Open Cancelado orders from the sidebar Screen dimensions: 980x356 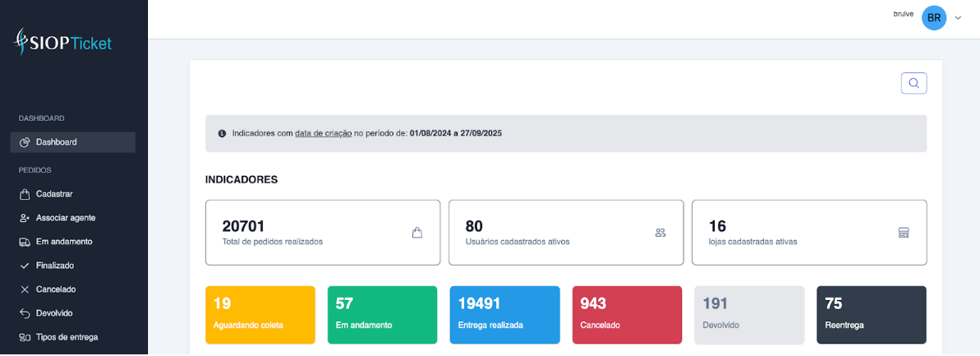click(x=55, y=289)
